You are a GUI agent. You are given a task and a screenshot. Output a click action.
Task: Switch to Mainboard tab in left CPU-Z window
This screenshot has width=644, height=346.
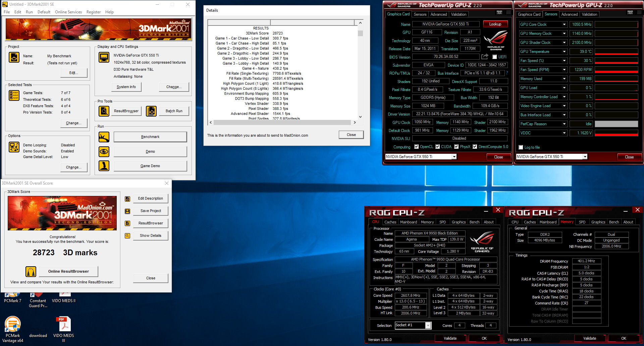(x=409, y=222)
